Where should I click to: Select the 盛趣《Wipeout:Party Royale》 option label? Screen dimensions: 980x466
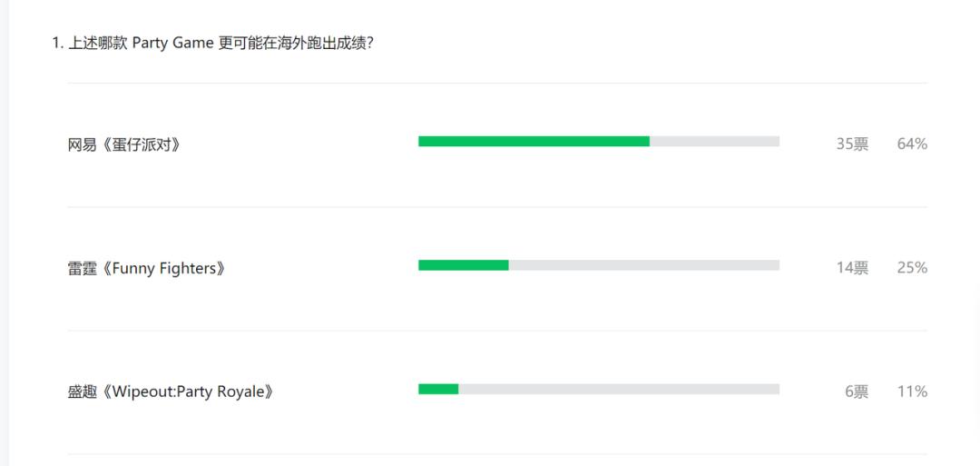[171, 392]
